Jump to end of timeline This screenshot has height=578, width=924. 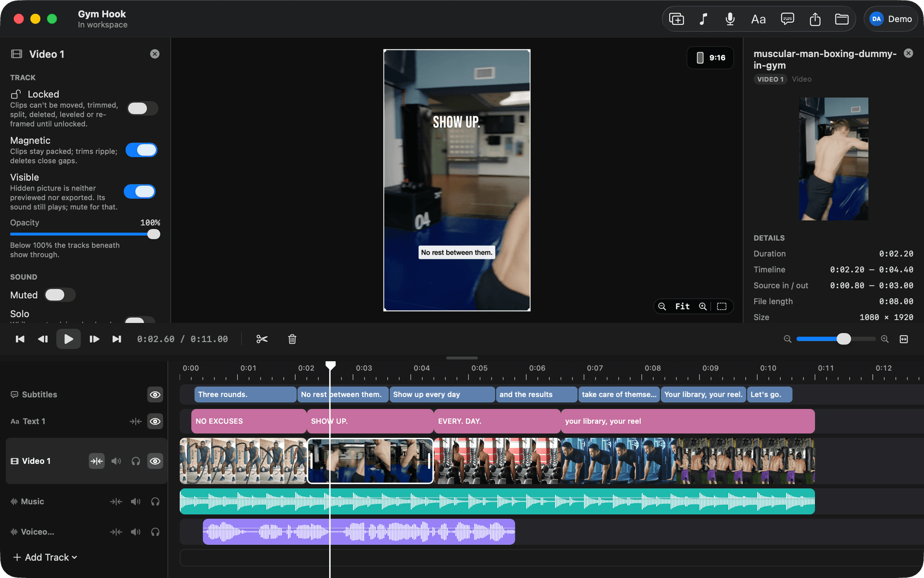(117, 339)
